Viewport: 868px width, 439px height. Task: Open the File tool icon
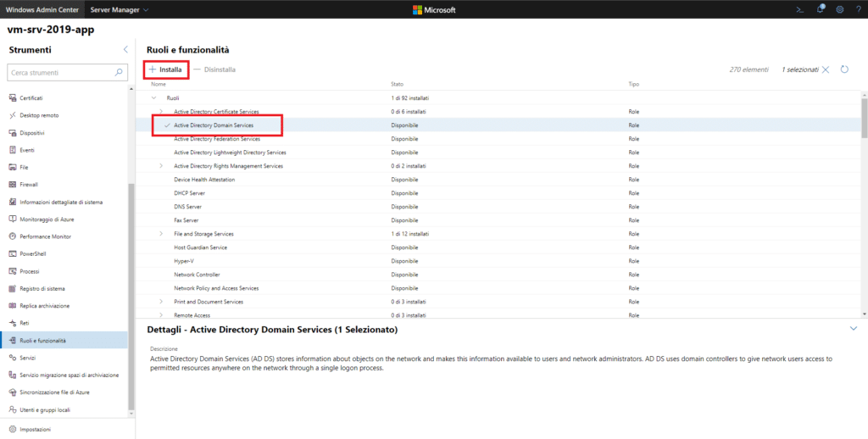13,167
